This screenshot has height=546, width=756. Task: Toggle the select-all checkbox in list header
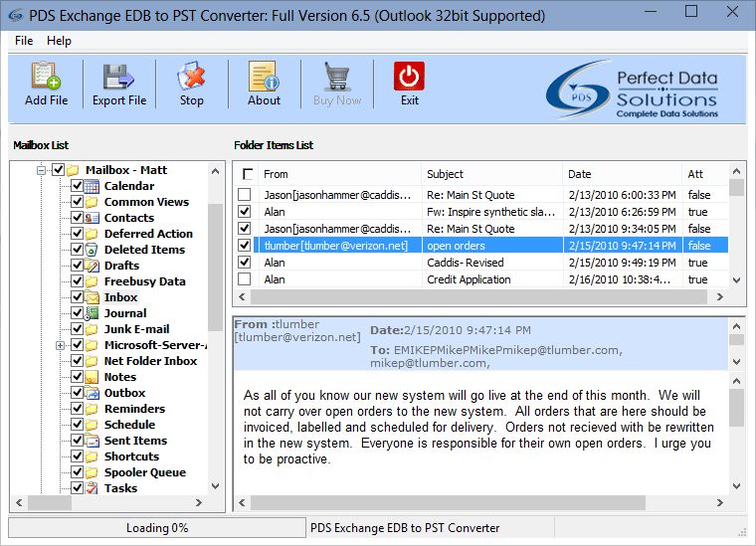248,175
